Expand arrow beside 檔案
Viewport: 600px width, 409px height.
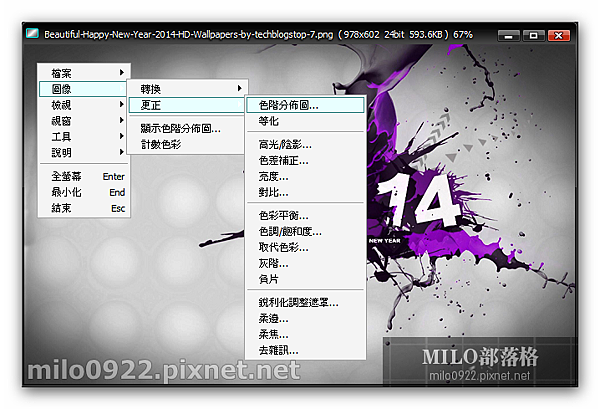[x=121, y=72]
